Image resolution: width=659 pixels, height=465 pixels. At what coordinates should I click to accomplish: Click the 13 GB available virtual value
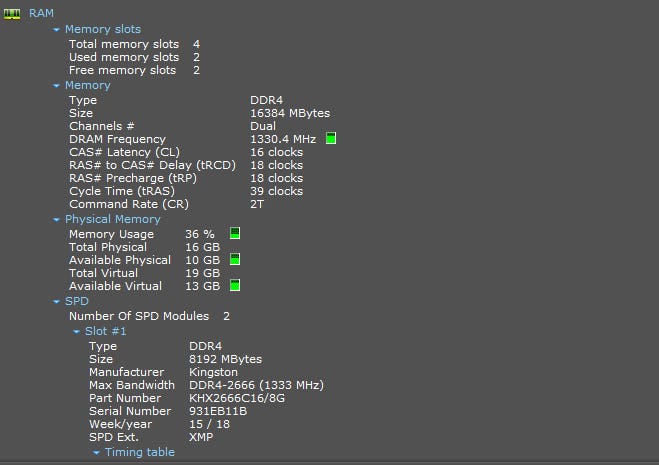pyautogui.click(x=203, y=286)
